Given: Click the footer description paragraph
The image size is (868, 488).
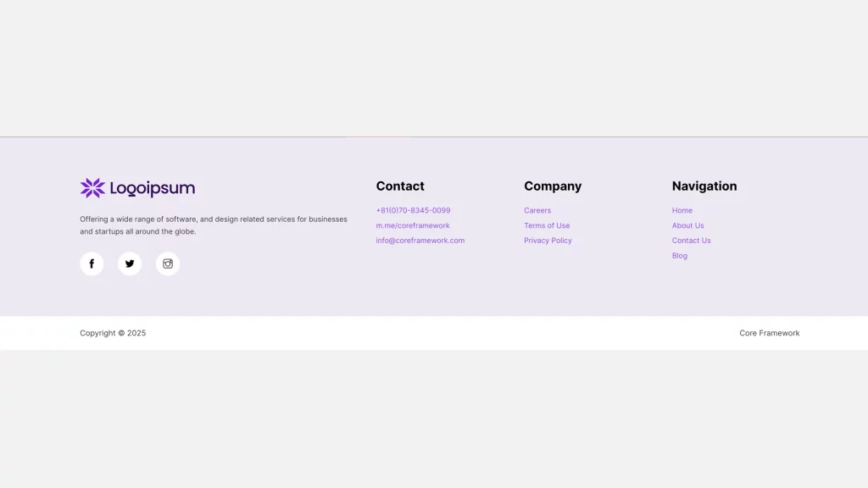Looking at the screenshot, I should click(x=214, y=225).
